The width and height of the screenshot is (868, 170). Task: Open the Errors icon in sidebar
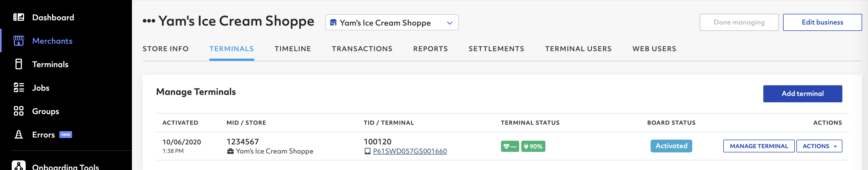(x=19, y=134)
